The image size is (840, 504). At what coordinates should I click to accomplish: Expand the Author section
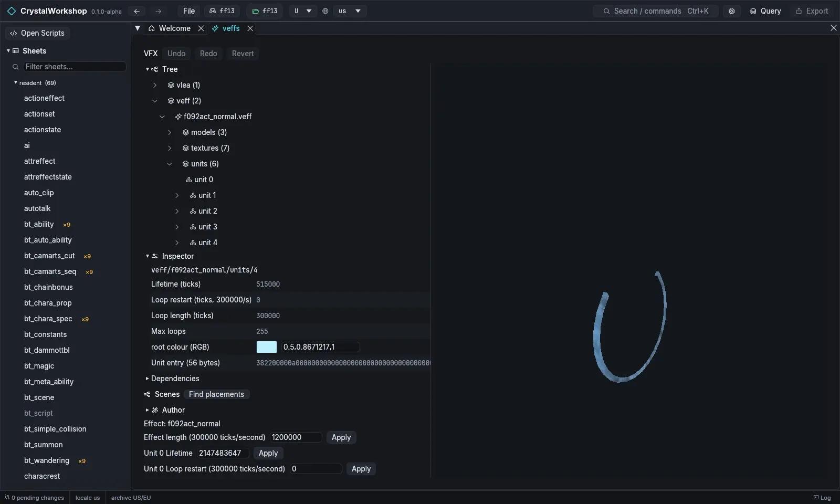tap(148, 410)
